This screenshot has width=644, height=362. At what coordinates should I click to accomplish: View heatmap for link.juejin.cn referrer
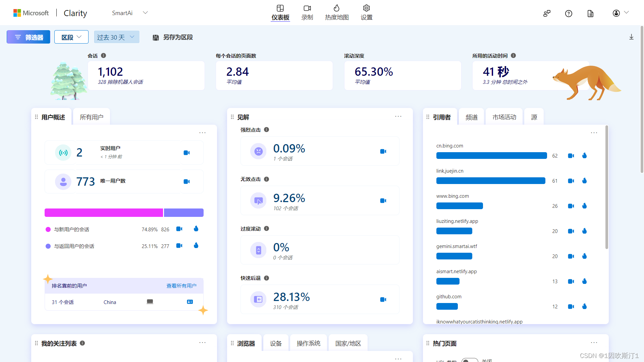tap(584, 181)
